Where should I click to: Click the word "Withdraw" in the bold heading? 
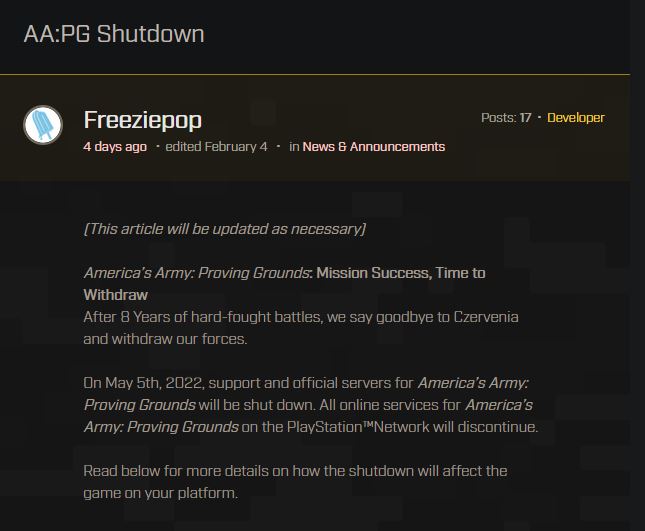click(x=116, y=295)
